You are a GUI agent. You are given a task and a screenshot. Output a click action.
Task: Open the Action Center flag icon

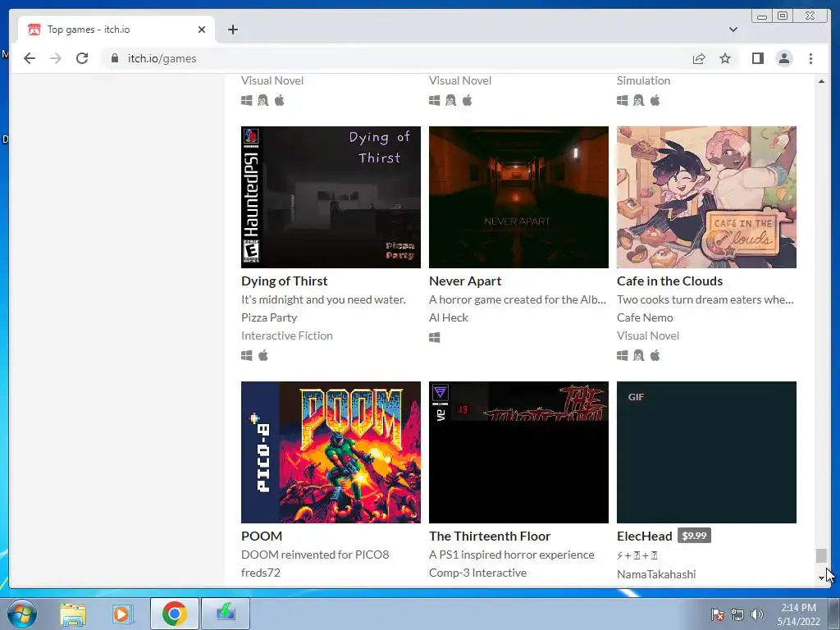[x=718, y=614]
